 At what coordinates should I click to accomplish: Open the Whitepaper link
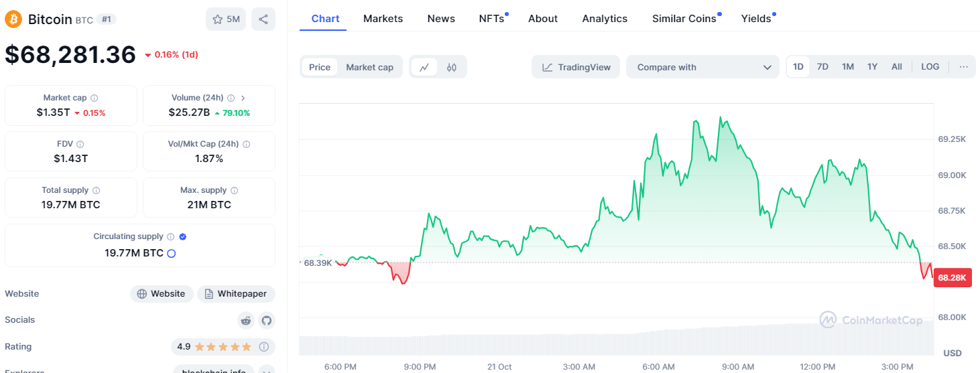pyautogui.click(x=236, y=294)
